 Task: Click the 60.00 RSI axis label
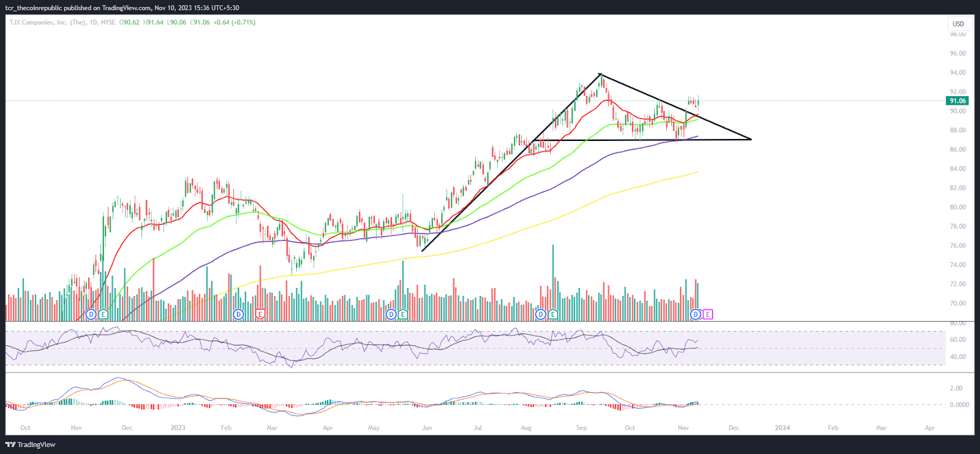tap(957, 339)
